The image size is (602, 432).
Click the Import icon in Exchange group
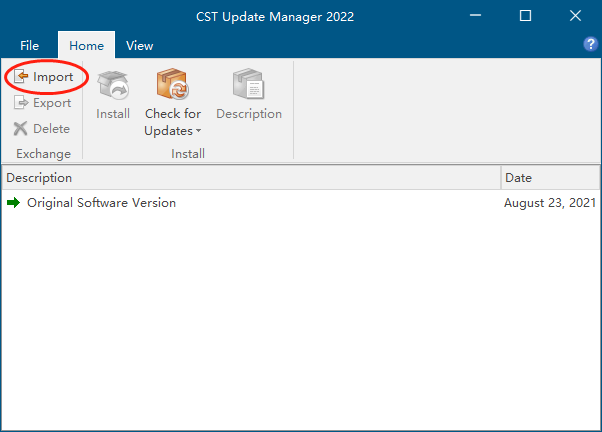(x=21, y=76)
